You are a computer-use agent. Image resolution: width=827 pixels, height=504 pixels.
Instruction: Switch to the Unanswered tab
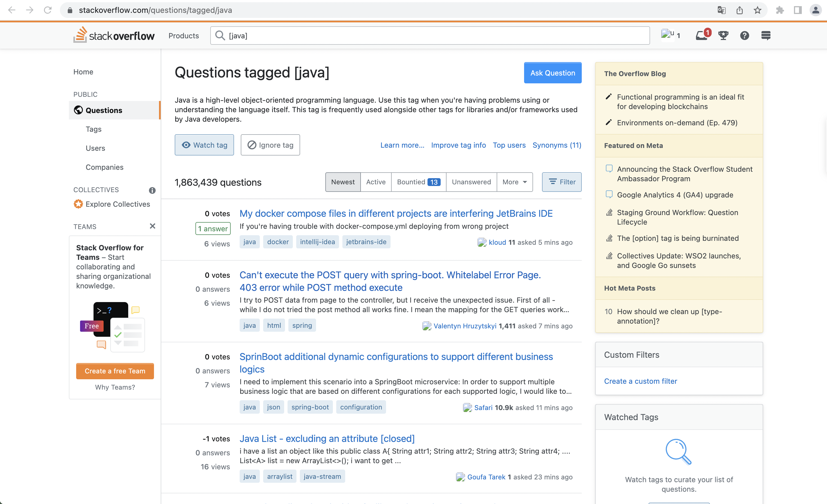pos(471,182)
